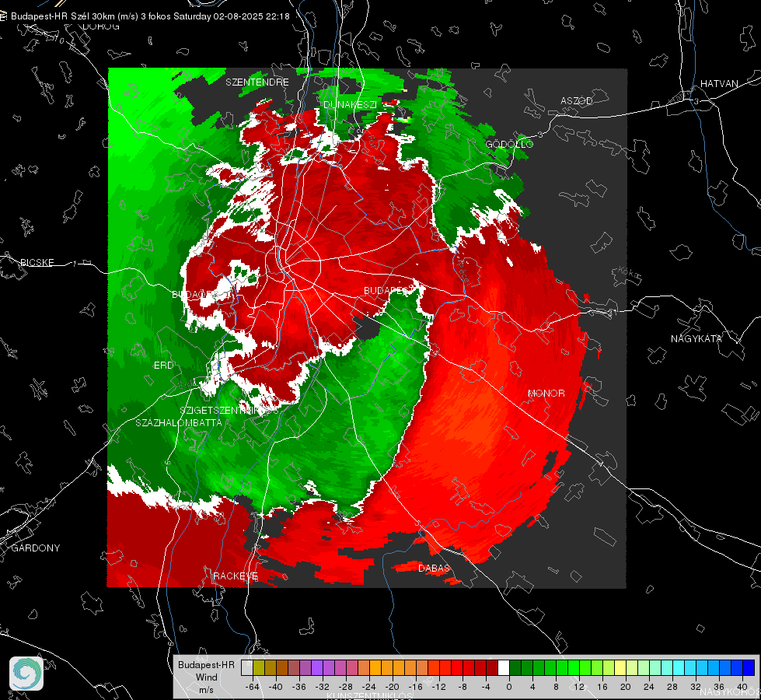Select the DOROG town label
This screenshot has width=761, height=700.
coord(101,26)
